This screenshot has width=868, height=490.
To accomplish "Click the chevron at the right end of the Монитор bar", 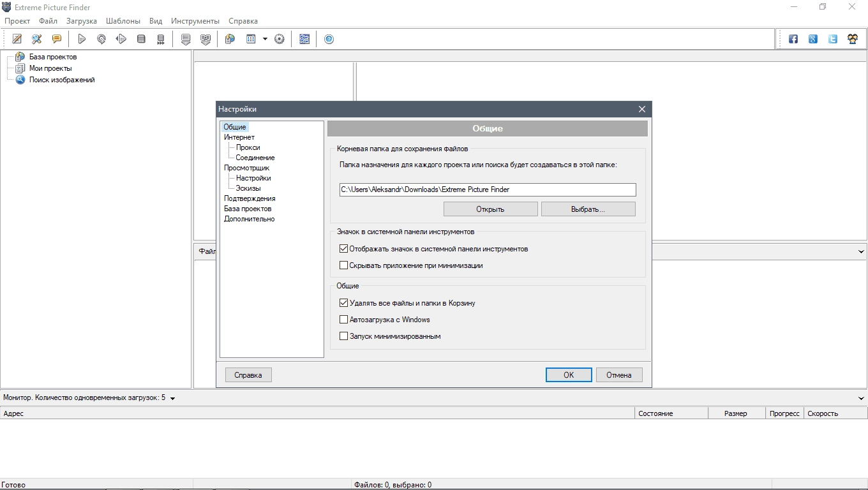I will tap(861, 398).
